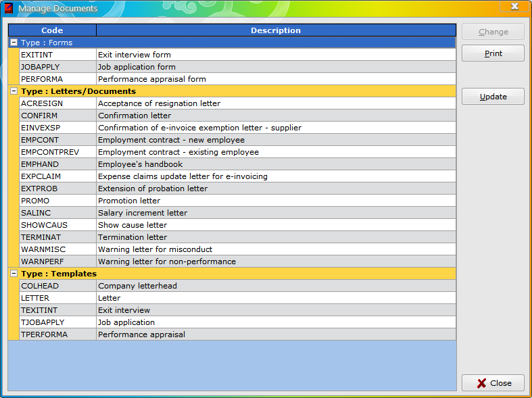Sort by the Code column header
The height and width of the screenshot is (398, 532).
point(52,30)
